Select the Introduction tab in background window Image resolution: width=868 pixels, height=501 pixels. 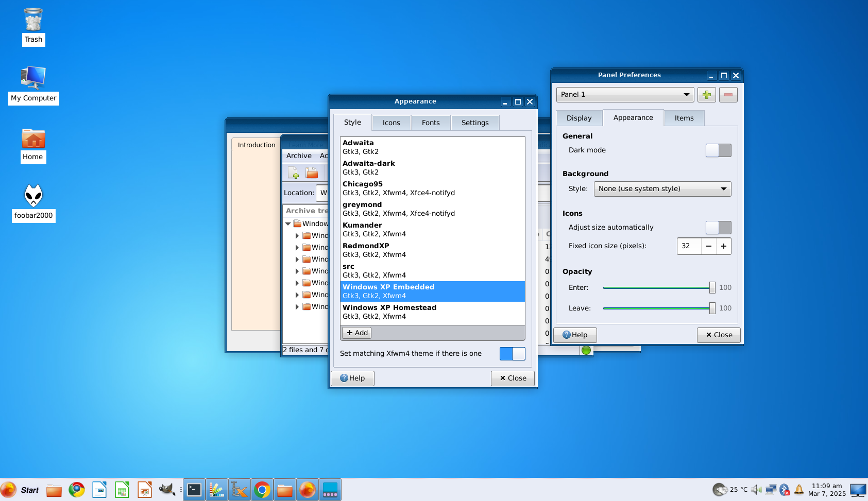[257, 145]
